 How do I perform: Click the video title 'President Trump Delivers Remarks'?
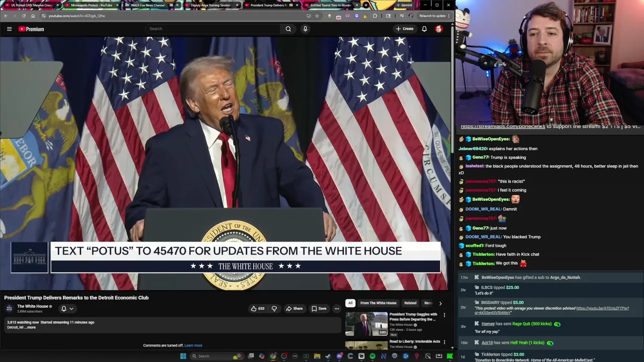pyautogui.click(x=76, y=298)
